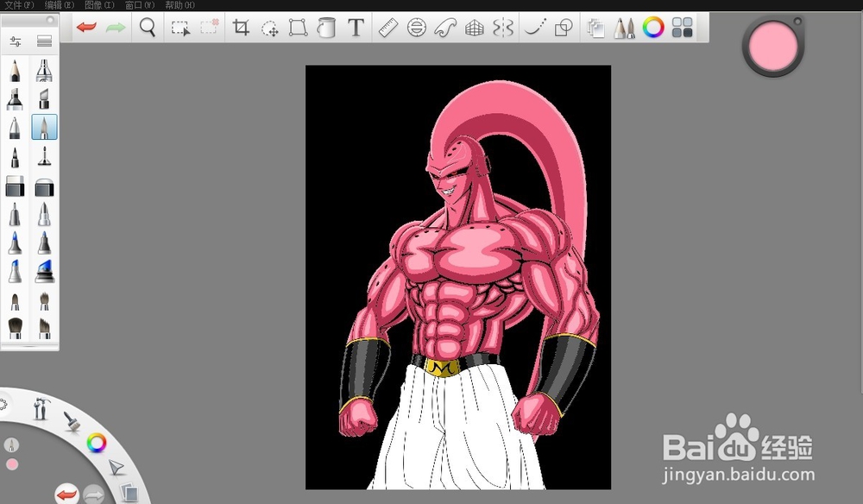This screenshot has height=504, width=863.
Task: Select the Quick Transform lasso-move tool
Action: [x=269, y=28]
